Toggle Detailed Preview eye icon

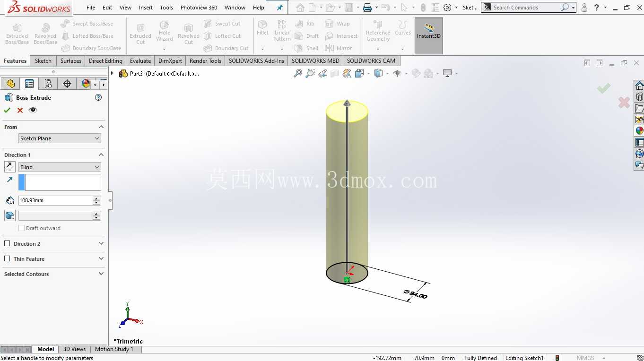pyautogui.click(x=33, y=110)
